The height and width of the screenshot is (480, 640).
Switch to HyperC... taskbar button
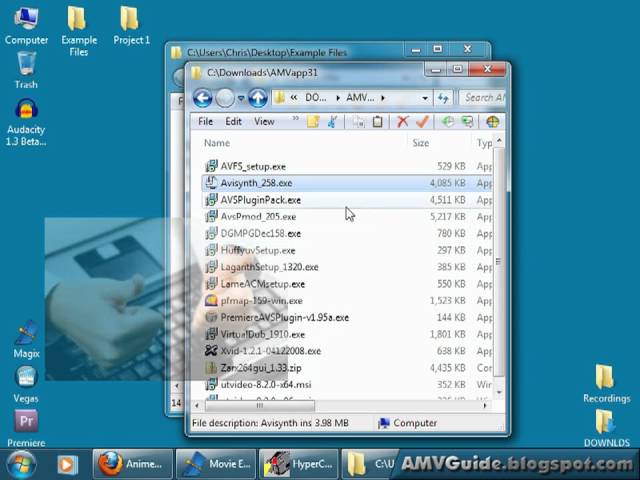(299, 464)
